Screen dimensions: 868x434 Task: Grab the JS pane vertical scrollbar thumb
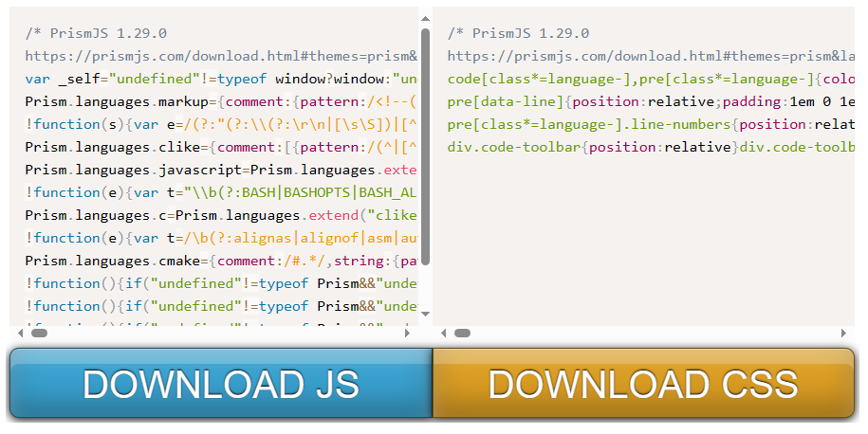pos(425,142)
